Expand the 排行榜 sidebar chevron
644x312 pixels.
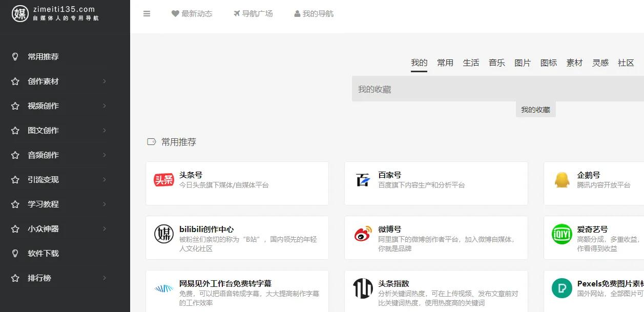pyautogui.click(x=105, y=278)
